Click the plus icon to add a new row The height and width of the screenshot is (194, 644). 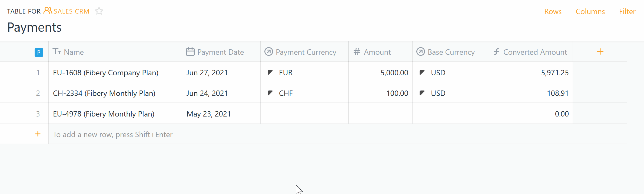tap(38, 134)
